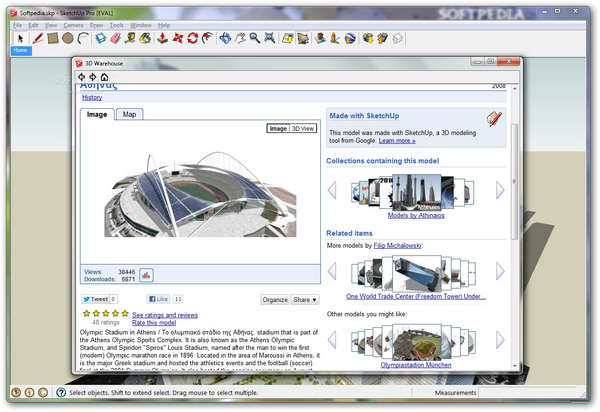Viewport: 600px width, 412px height.
Task: Click the Facebook Like button
Action: 158,299
